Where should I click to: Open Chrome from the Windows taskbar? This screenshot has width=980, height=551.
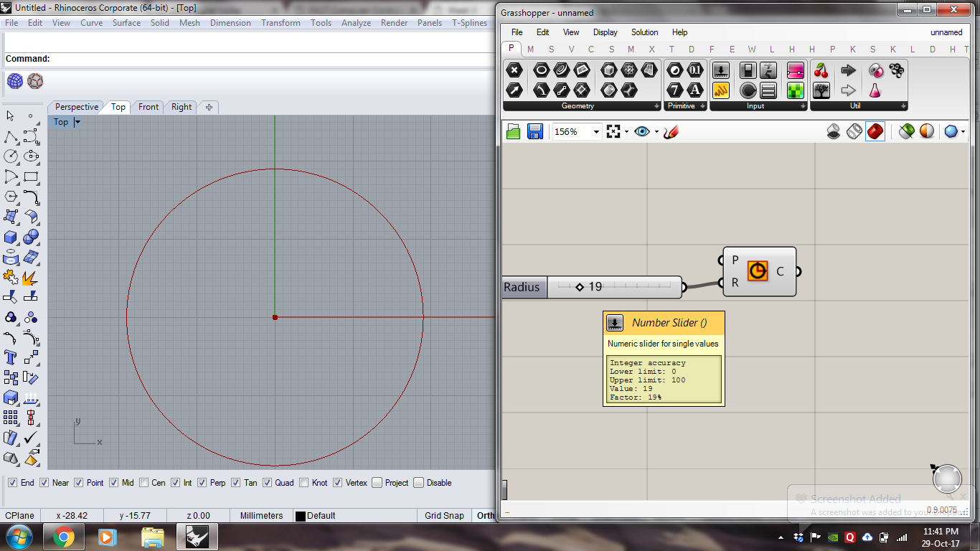coord(63,537)
